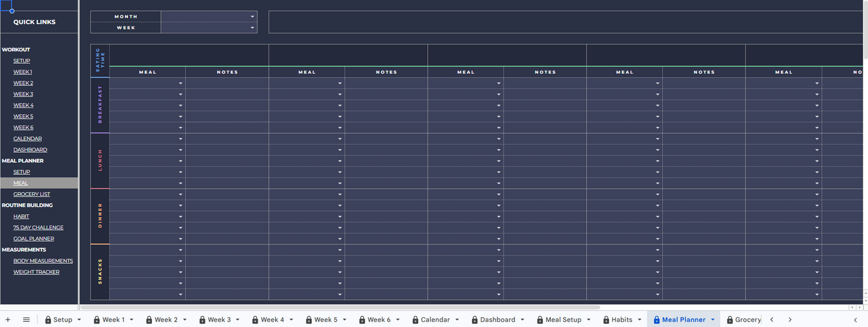The image size is (868, 327).
Task: Open first Dinner meal dropdown, first day
Action: [x=180, y=195]
